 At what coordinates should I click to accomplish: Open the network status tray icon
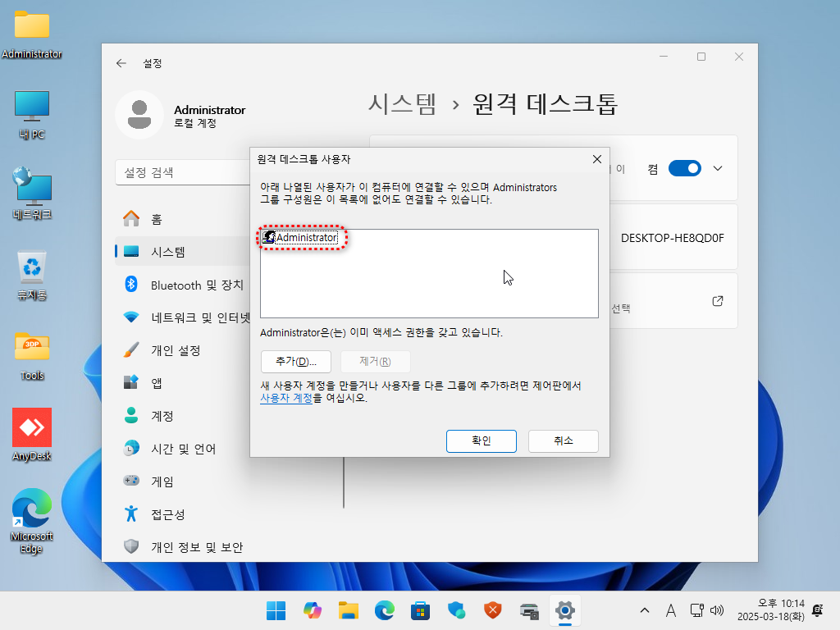[x=696, y=610]
